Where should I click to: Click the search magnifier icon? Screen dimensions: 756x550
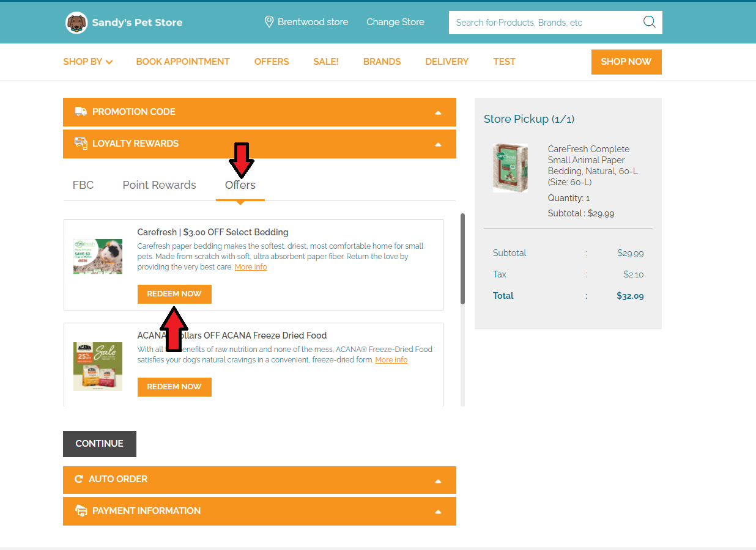coord(649,23)
